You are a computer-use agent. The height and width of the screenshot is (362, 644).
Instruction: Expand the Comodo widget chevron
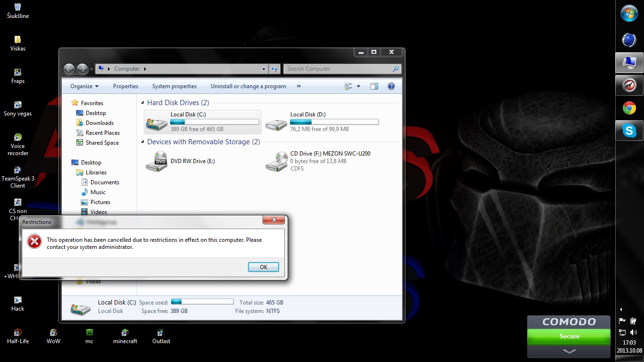coord(569,351)
